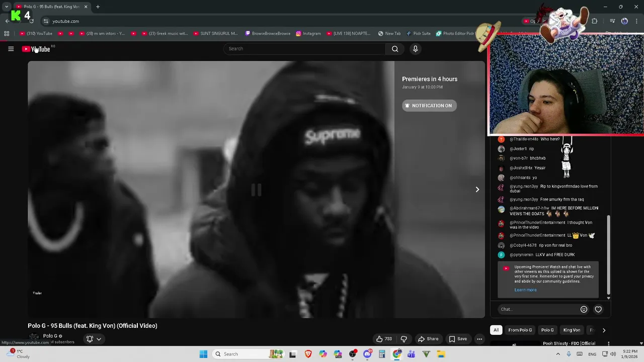
Task: Open the Pixlr Suite bookmark
Action: (x=419, y=34)
